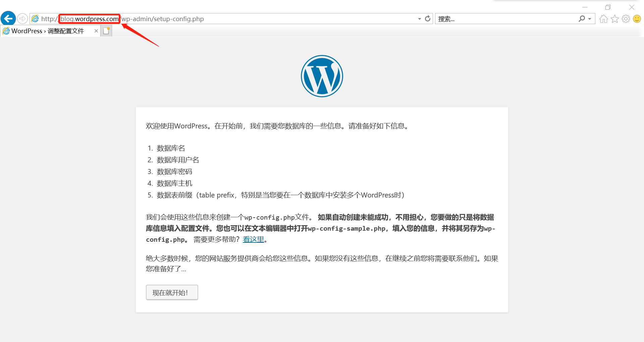The height and width of the screenshot is (342, 644).
Task: Minimize the browser window
Action: [585, 7]
